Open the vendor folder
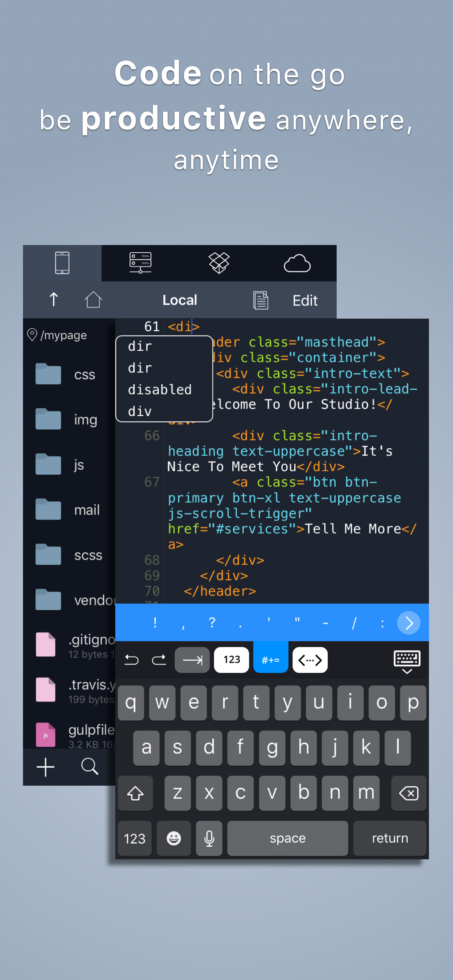Screen dimensions: 453x980 coord(69,600)
